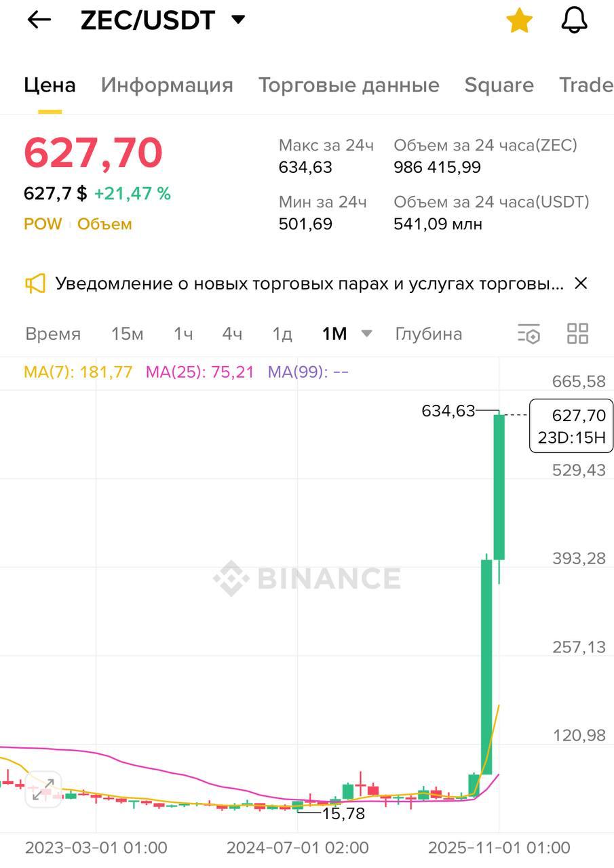Go to the Square tab
614x868 pixels.
(499, 85)
